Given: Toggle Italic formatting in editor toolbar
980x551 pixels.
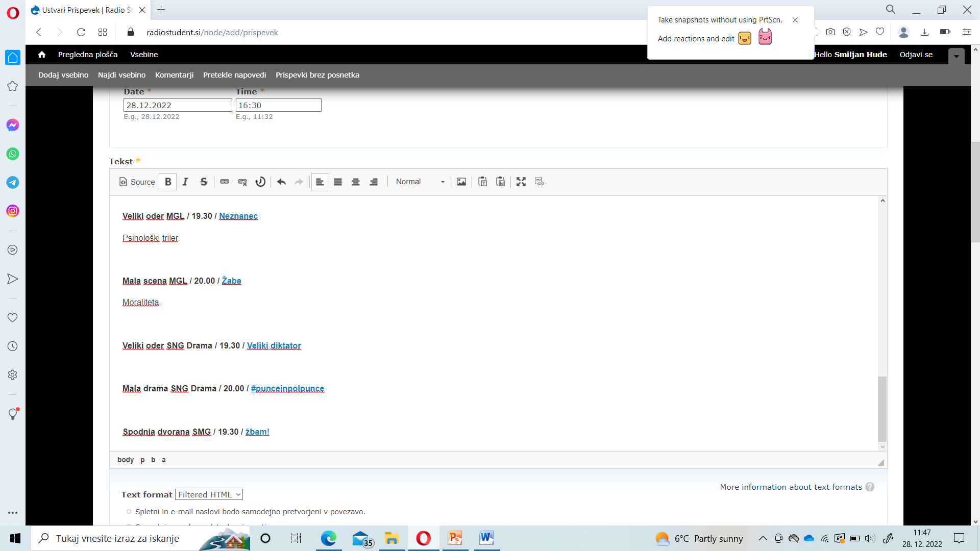Looking at the screenshot, I should click(185, 182).
